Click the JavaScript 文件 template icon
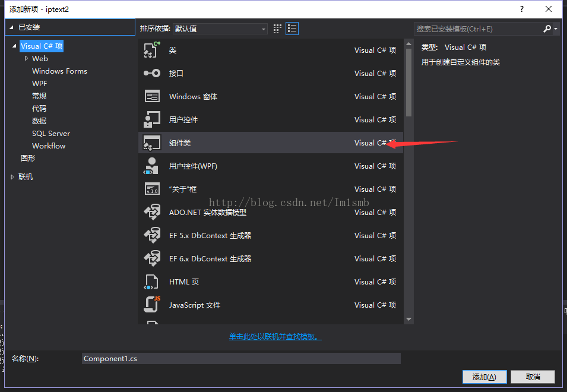The image size is (567, 392). click(x=152, y=304)
